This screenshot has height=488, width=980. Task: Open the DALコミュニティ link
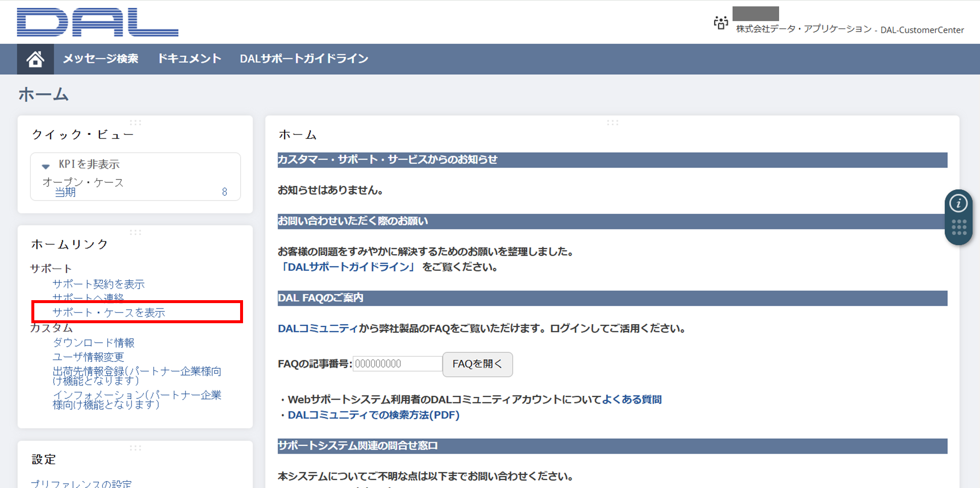click(x=318, y=329)
